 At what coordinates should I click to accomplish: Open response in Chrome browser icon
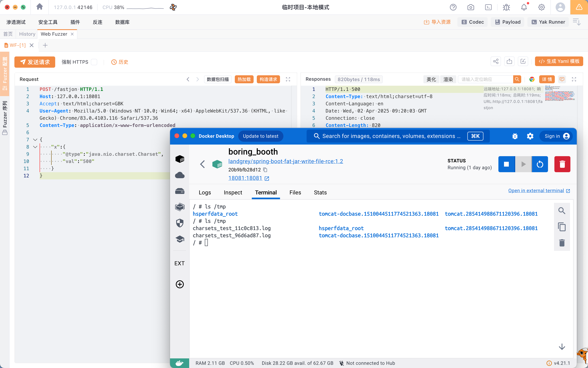532,79
